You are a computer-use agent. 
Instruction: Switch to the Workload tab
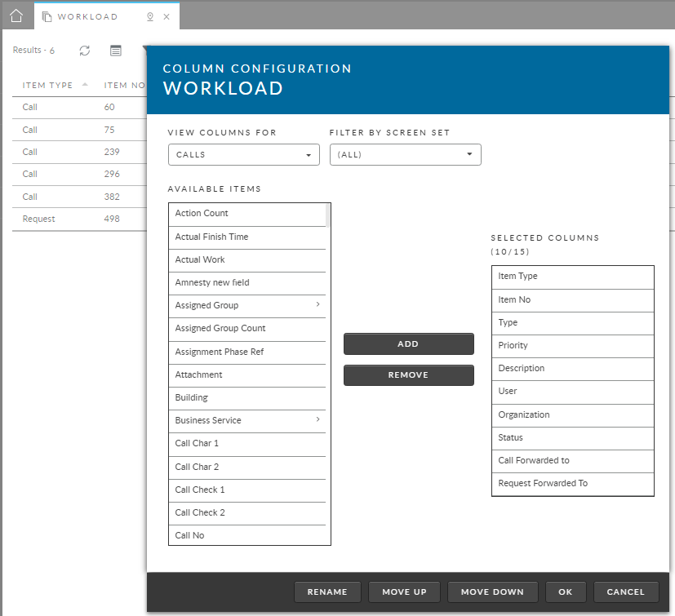coord(87,16)
